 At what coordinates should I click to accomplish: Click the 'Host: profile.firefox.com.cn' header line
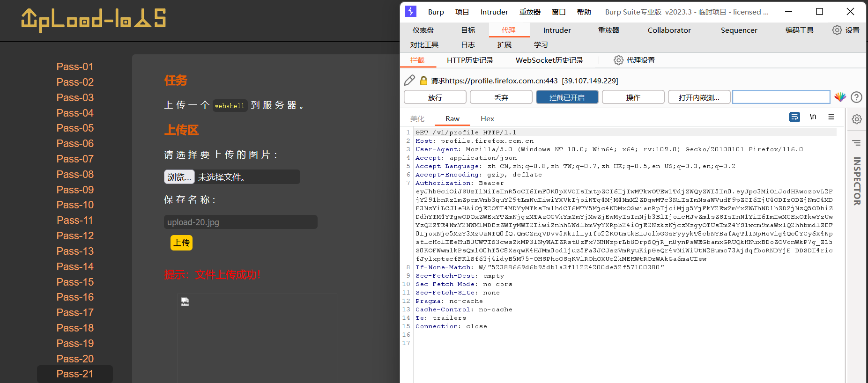(x=474, y=141)
